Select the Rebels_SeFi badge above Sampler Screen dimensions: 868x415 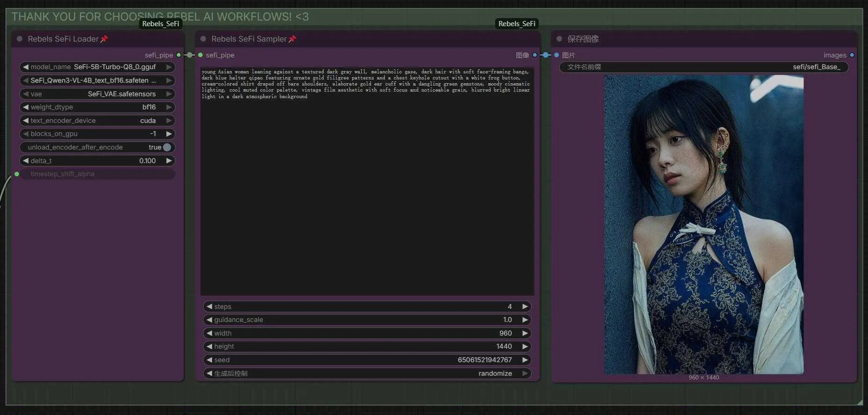[x=517, y=24]
